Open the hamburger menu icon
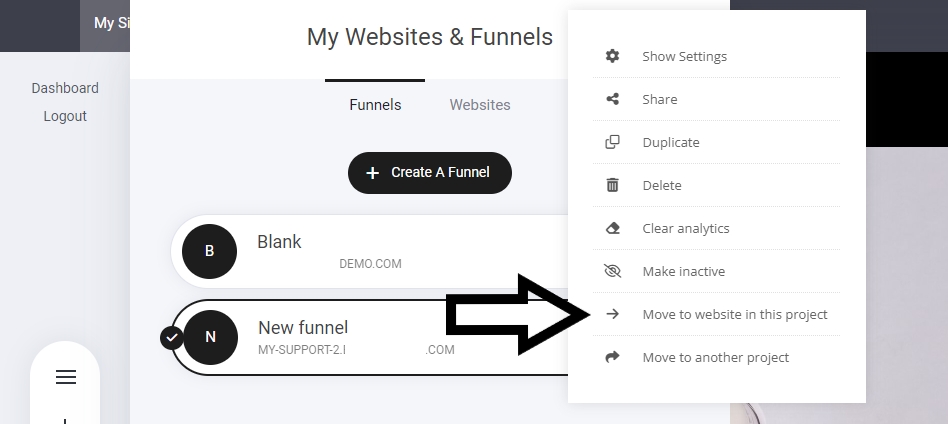This screenshot has height=424, width=948. pos(65,377)
